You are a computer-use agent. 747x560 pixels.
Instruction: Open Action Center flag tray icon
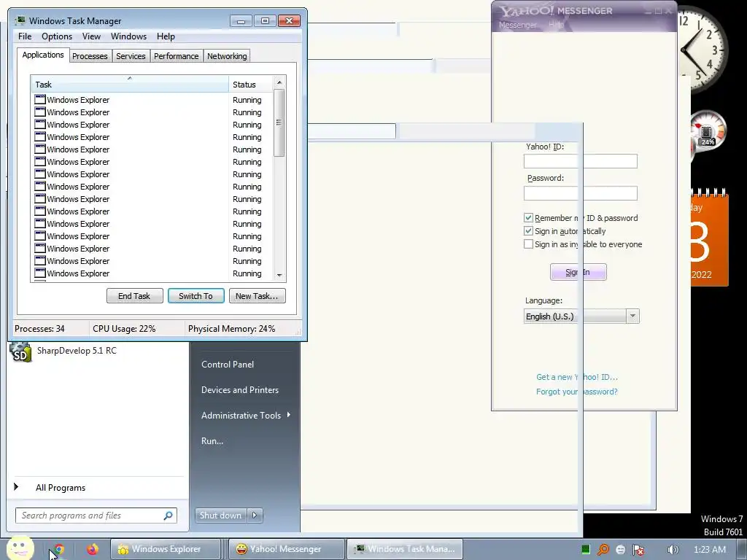[x=638, y=550]
